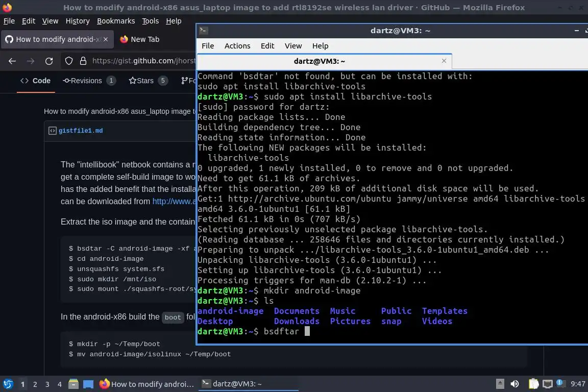This screenshot has height=392, width=588.
Task: Click the 'Downloads' directory in ls output
Action: click(x=297, y=321)
